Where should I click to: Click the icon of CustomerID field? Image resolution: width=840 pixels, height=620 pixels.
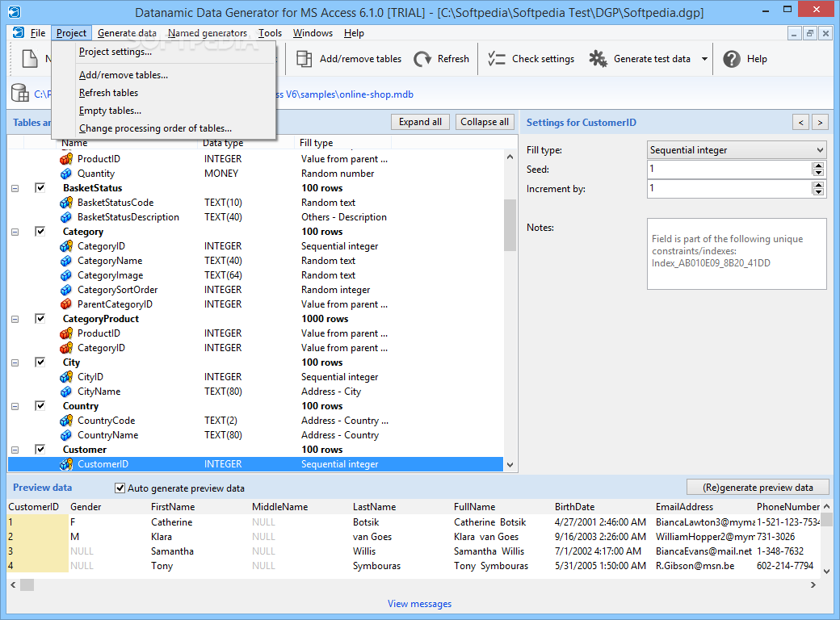click(x=66, y=464)
